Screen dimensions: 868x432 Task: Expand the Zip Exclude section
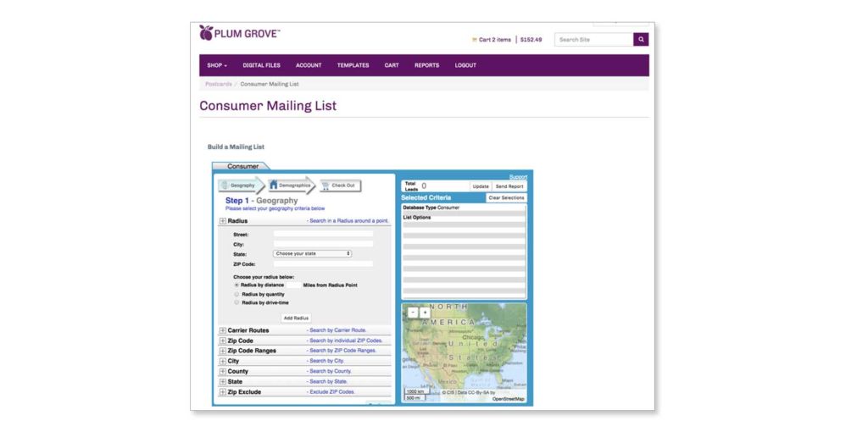(223, 392)
